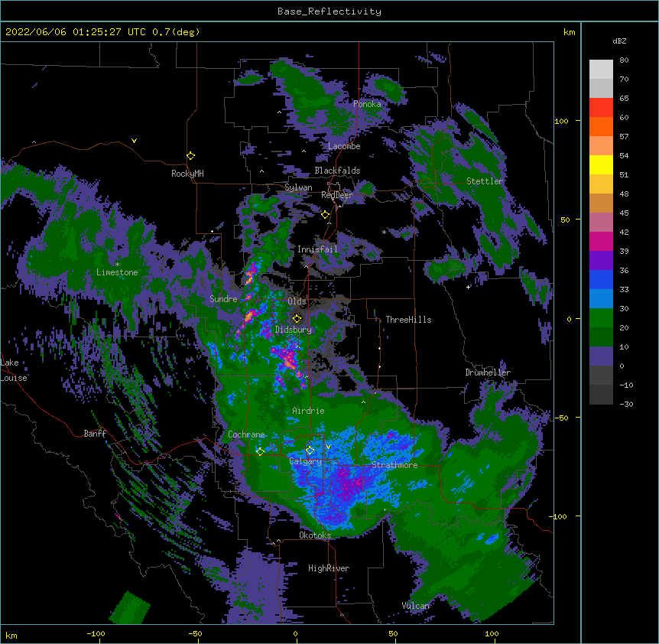Viewport: 659px width, 644px height.
Task: Click the Calgary label
Action: (305, 461)
